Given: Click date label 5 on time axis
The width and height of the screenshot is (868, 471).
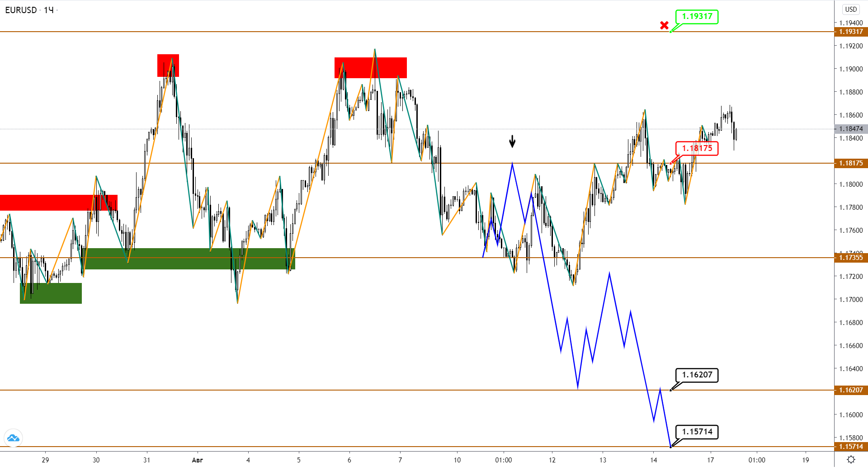Looking at the screenshot, I should (299, 460).
